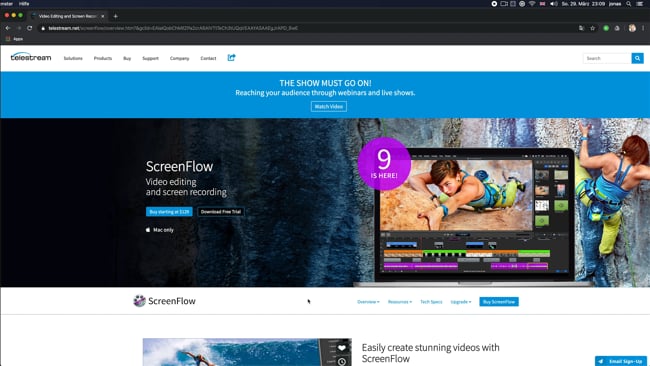This screenshot has height=366, width=650.
Task: Open the Products menu
Action: coord(103,58)
